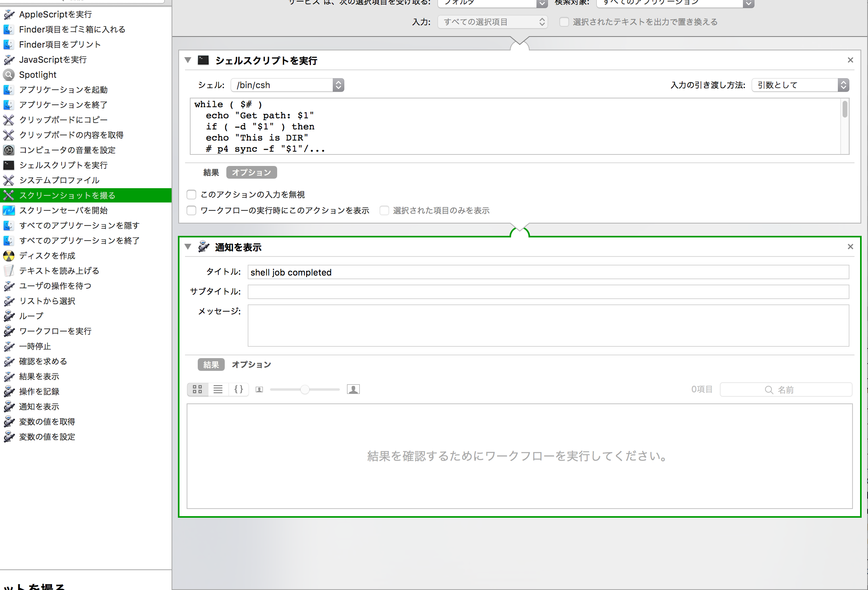
Task: Toggle 選択されたテキストを出力で置き換える checkbox
Action: pyautogui.click(x=564, y=22)
